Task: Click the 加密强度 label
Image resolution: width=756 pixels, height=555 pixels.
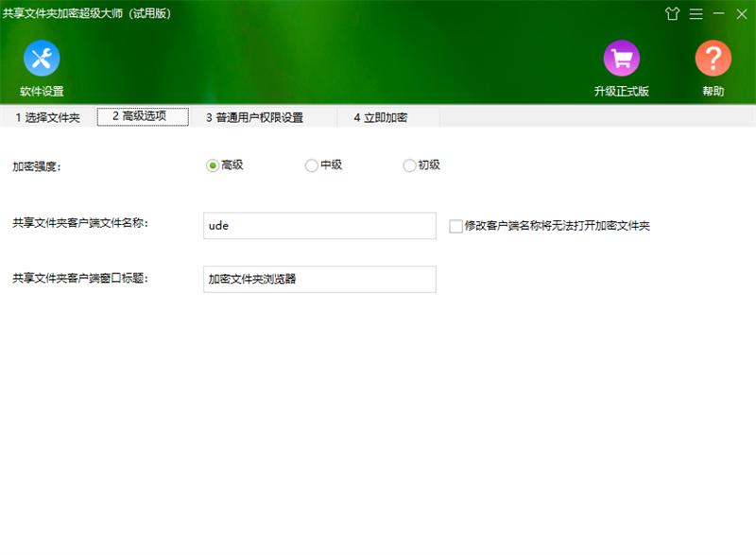Action: [36, 166]
